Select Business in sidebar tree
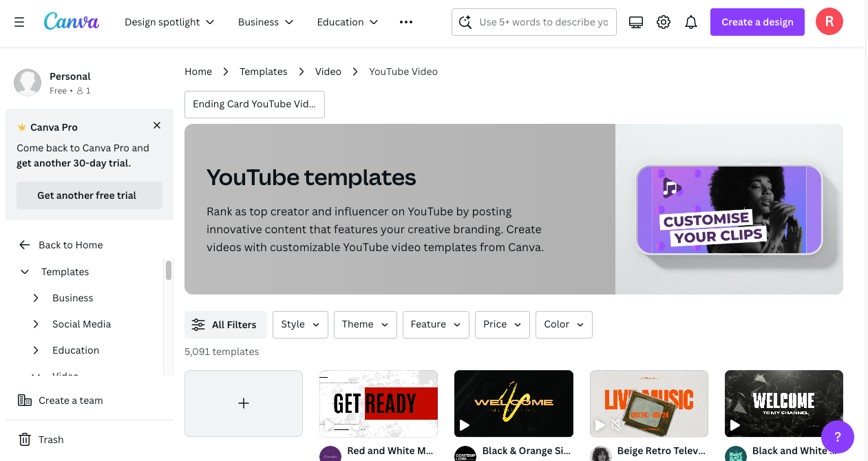This screenshot has width=868, height=461. click(73, 298)
